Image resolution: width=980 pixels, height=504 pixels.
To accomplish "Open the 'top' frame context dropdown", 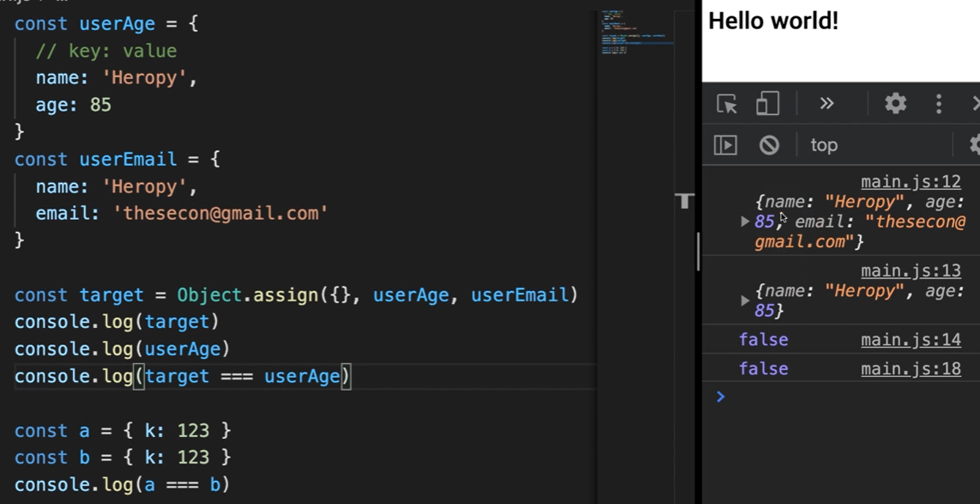I will [824, 144].
